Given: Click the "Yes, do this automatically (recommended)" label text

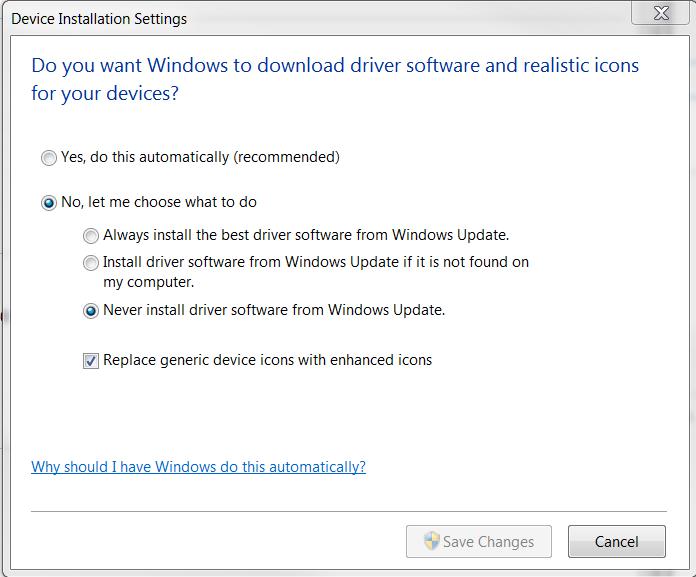Looking at the screenshot, I should [200, 157].
